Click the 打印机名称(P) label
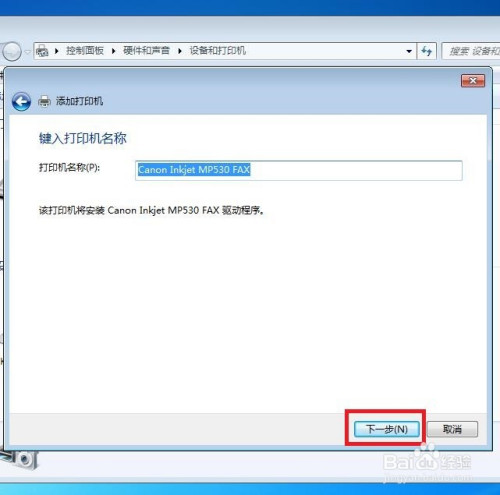 69,167
